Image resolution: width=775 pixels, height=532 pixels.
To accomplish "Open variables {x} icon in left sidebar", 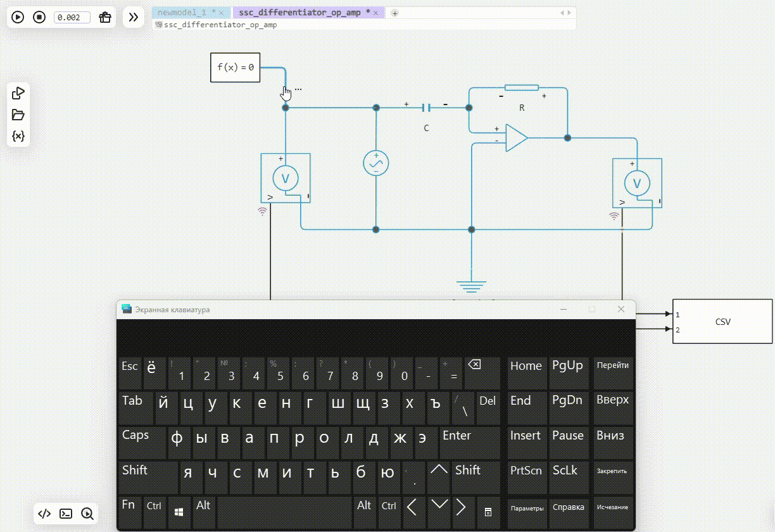I will click(18, 136).
